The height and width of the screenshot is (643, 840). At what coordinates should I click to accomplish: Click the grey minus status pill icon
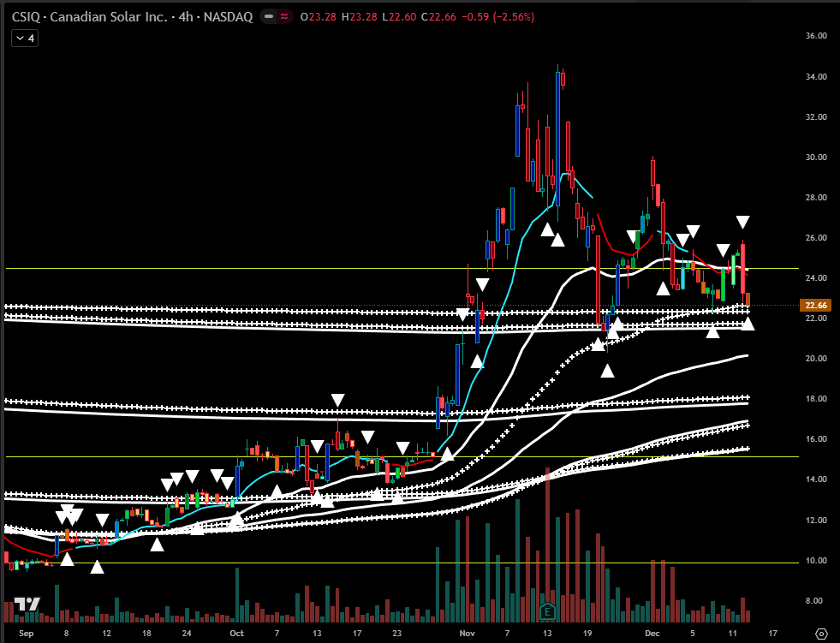tap(269, 16)
